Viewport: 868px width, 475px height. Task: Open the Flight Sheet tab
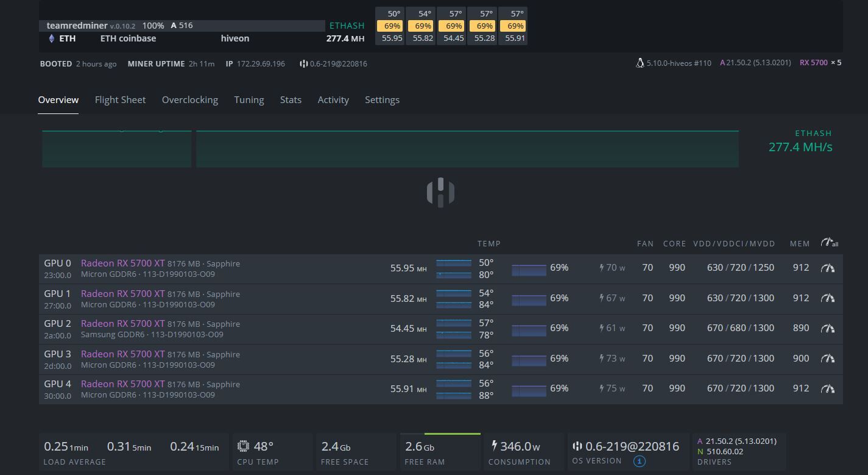pyautogui.click(x=120, y=100)
